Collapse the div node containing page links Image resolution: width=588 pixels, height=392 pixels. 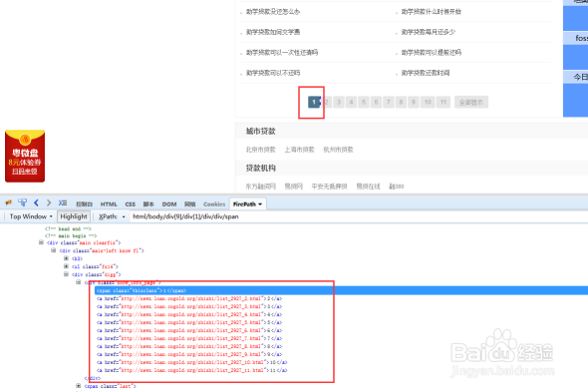point(79,282)
